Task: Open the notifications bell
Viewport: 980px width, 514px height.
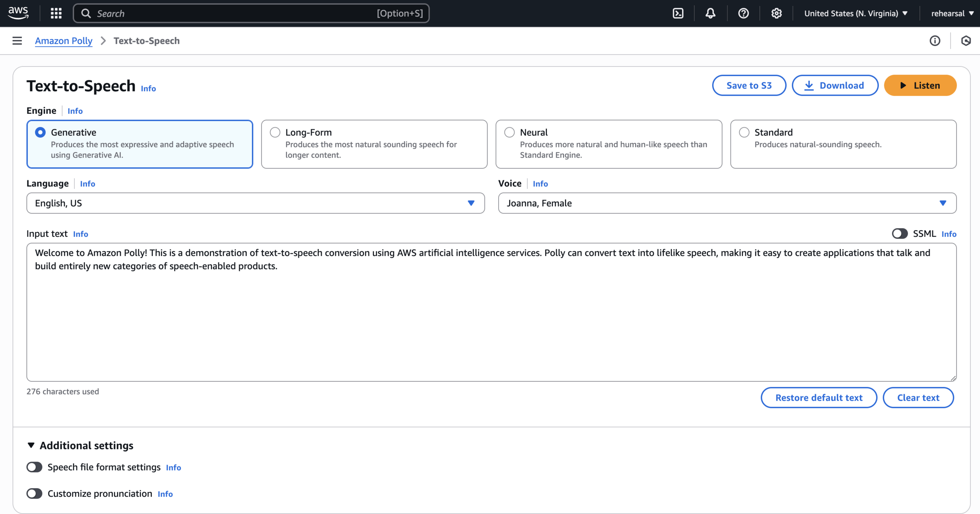Action: click(710, 13)
